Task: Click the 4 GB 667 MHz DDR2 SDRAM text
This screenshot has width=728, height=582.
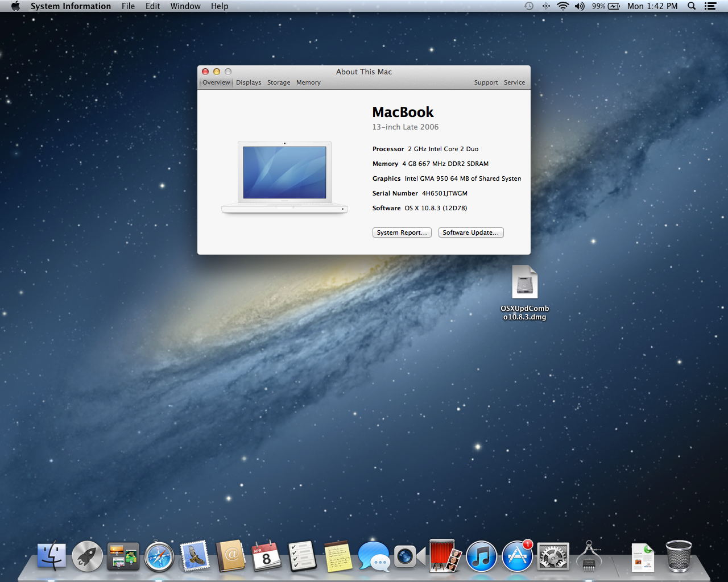Action: click(445, 164)
